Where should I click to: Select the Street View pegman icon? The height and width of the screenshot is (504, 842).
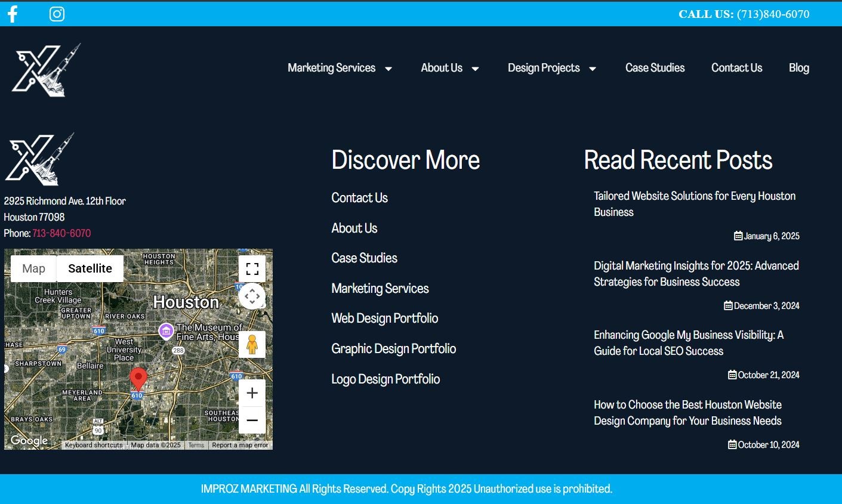(x=252, y=345)
